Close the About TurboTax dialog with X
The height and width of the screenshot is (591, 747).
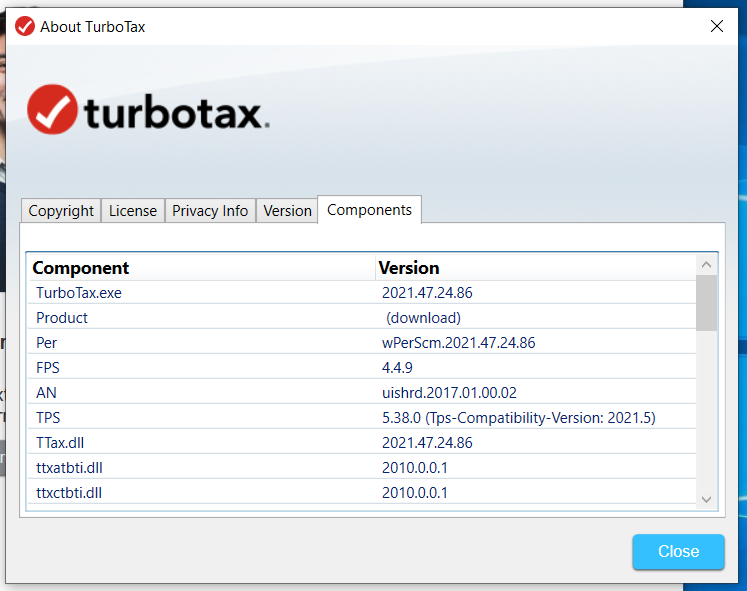pyautogui.click(x=717, y=26)
